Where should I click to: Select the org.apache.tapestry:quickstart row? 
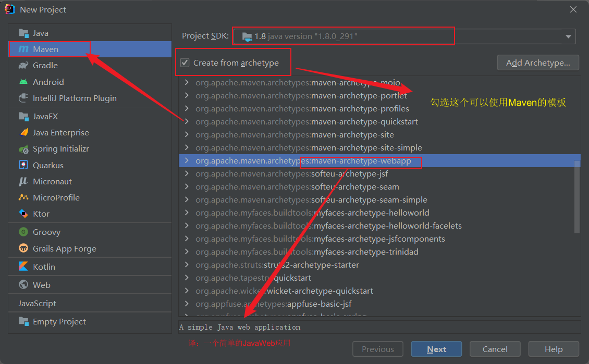coord(380,278)
